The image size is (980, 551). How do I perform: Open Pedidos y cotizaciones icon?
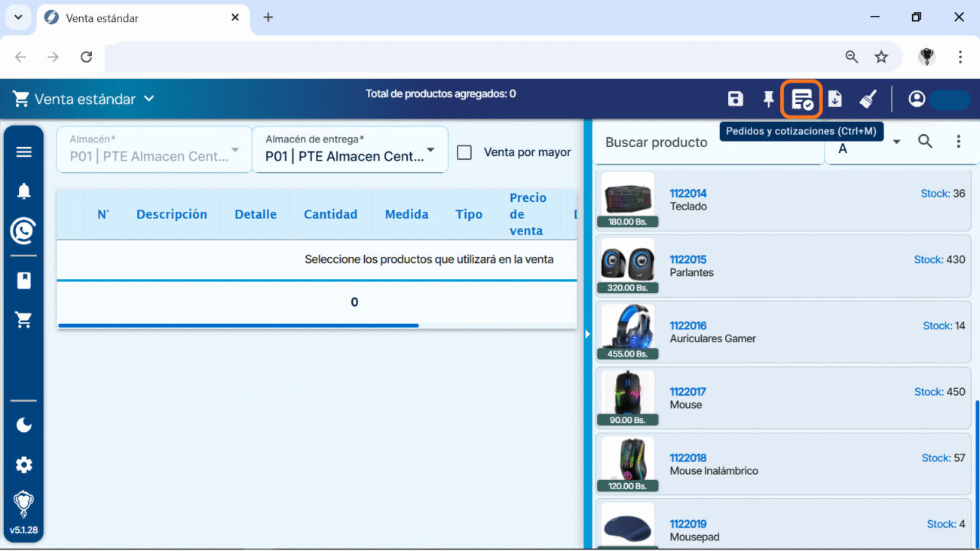tap(801, 99)
